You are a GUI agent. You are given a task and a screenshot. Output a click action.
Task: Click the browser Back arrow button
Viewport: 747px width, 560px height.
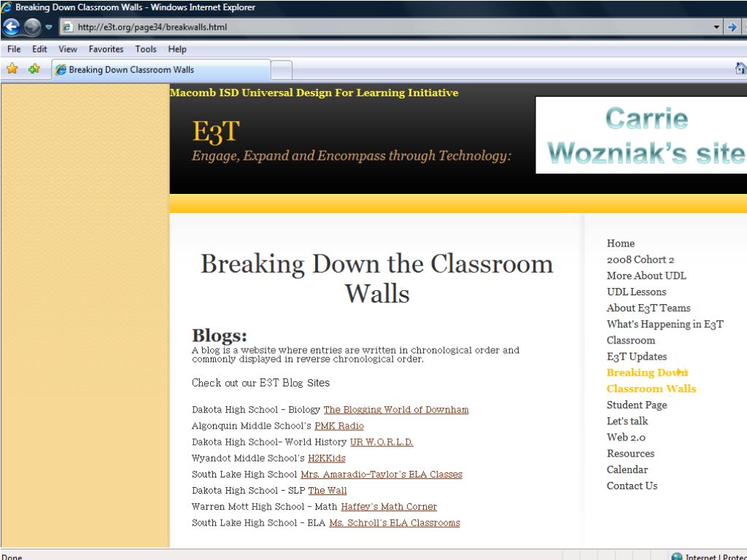pos(12,27)
